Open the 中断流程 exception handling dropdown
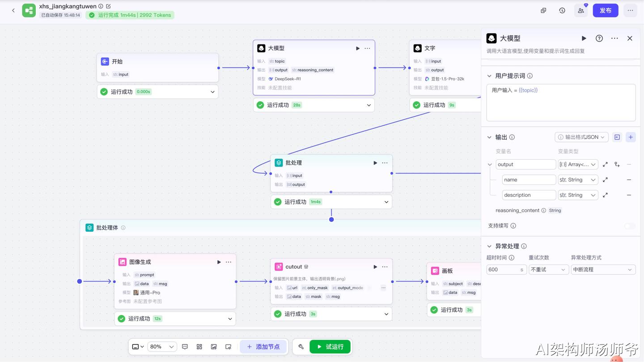The image size is (644, 362). (603, 270)
